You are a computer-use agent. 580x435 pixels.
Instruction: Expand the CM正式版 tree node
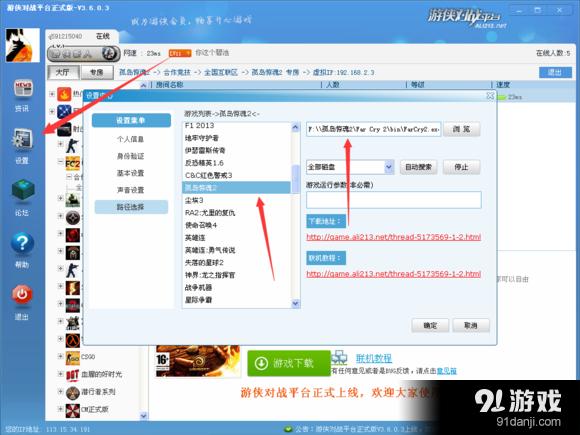point(60,409)
